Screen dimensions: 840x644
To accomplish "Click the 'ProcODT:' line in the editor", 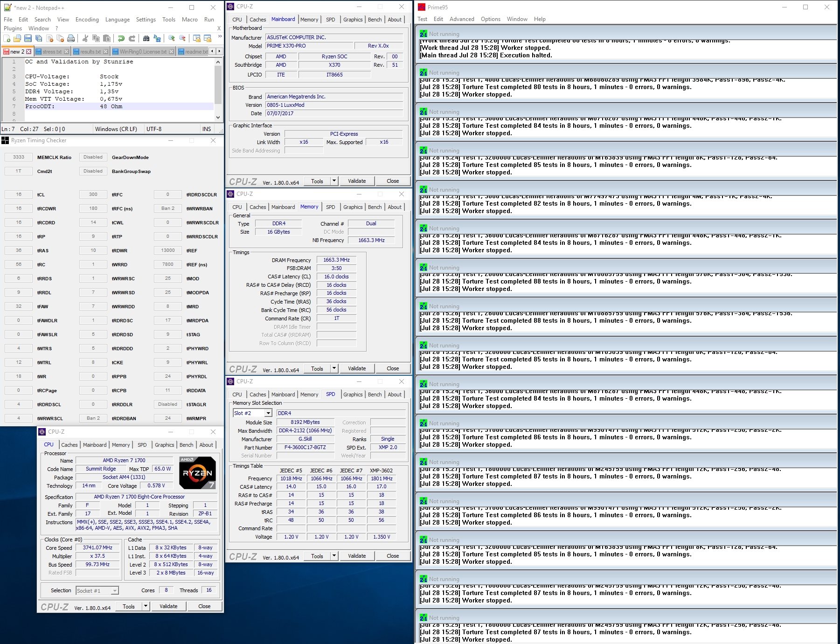I will (x=119, y=106).
